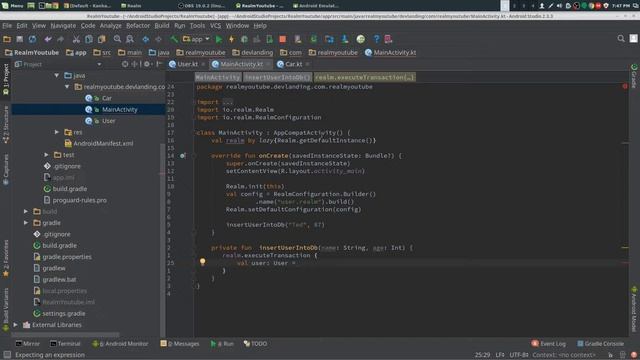Open the Terminal tool window
640x360 pixels.
pos(65,344)
